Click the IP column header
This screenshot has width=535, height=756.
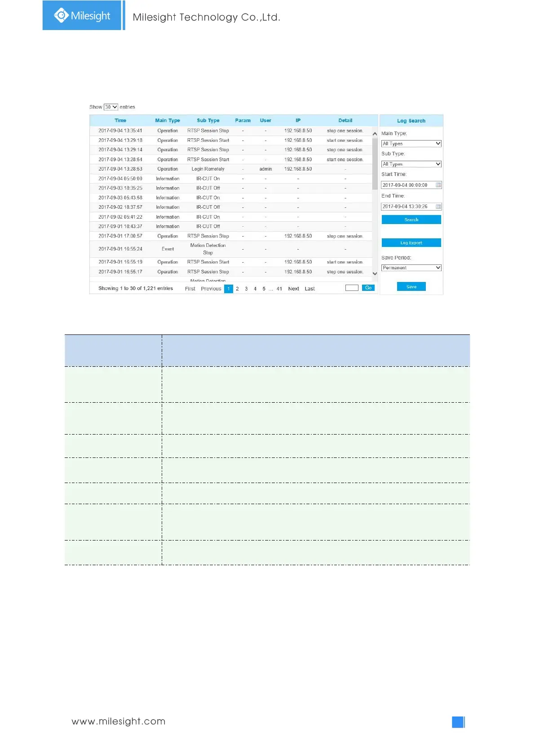click(x=298, y=120)
